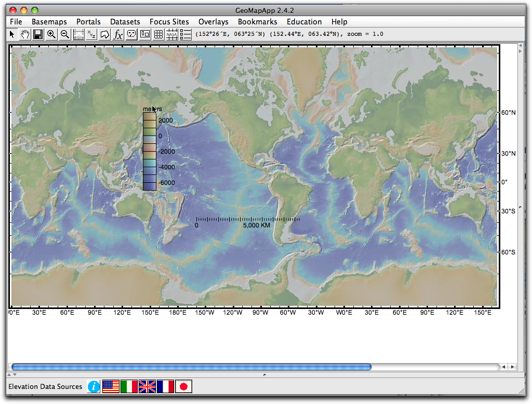This screenshot has width=532, height=404.
Task: Click the layer session manager icon
Action: tap(185, 34)
